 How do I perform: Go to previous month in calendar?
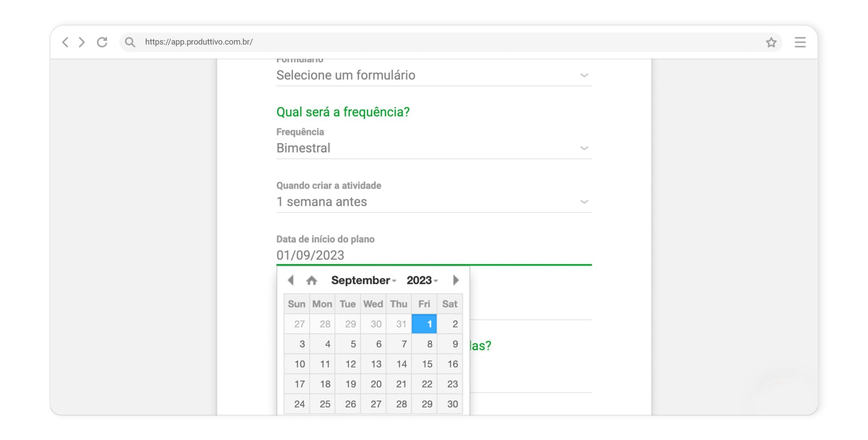click(291, 280)
